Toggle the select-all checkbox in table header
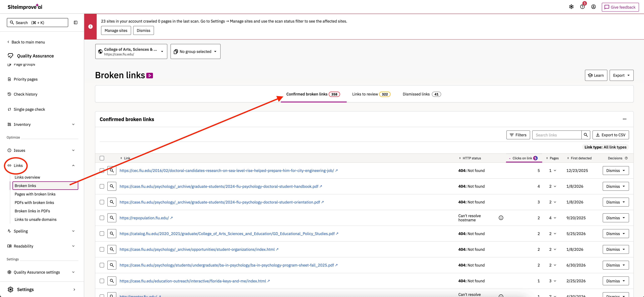 [102, 158]
